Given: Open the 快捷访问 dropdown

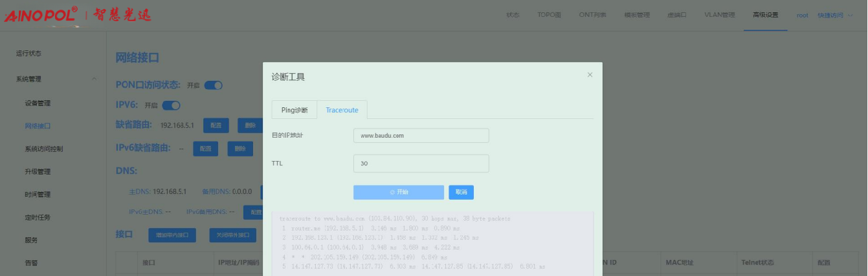Looking at the screenshot, I should point(835,15).
